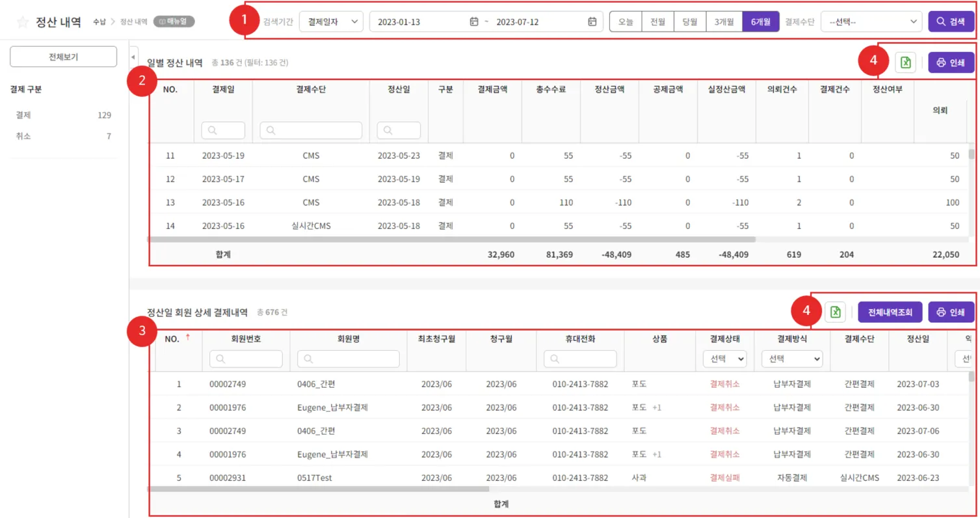Export 일별 정산 내역 to Excel

pyautogui.click(x=905, y=62)
